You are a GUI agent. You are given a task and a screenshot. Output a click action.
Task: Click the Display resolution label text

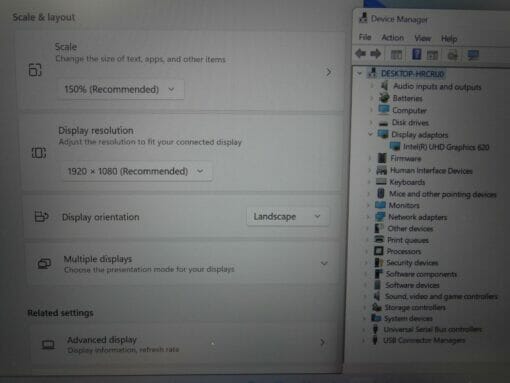[96, 130]
